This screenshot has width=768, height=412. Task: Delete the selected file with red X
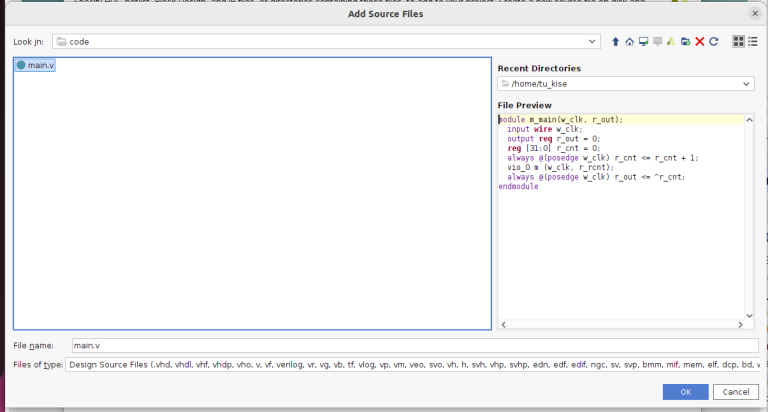(699, 42)
